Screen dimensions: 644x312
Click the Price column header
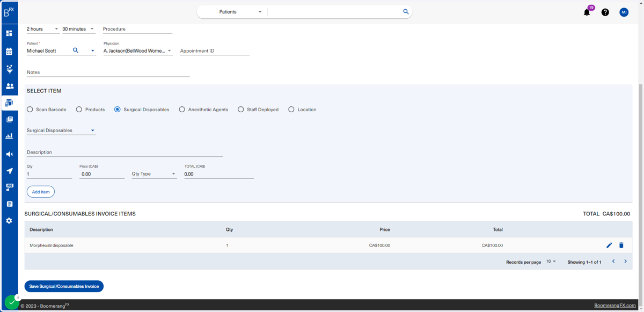[385, 230]
